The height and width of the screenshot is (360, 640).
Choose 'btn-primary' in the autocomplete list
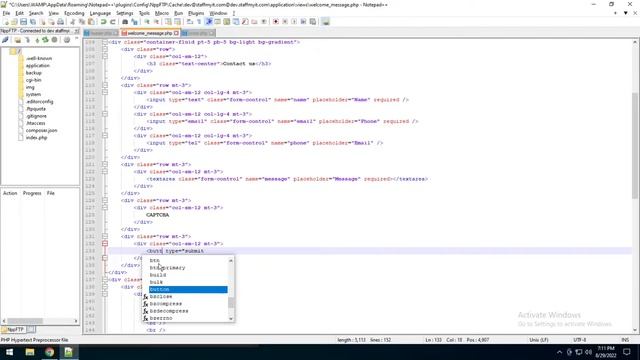[167, 268]
